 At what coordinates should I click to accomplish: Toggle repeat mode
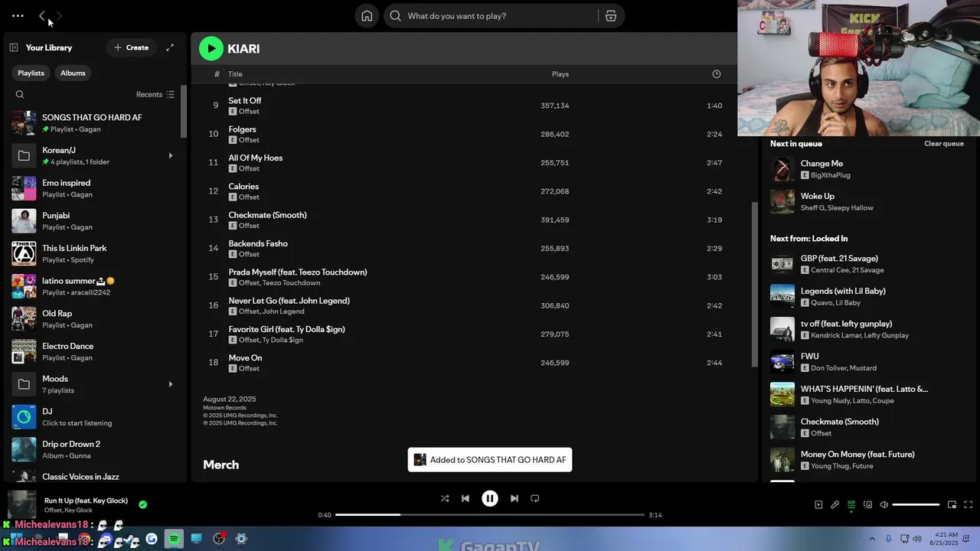[535, 498]
